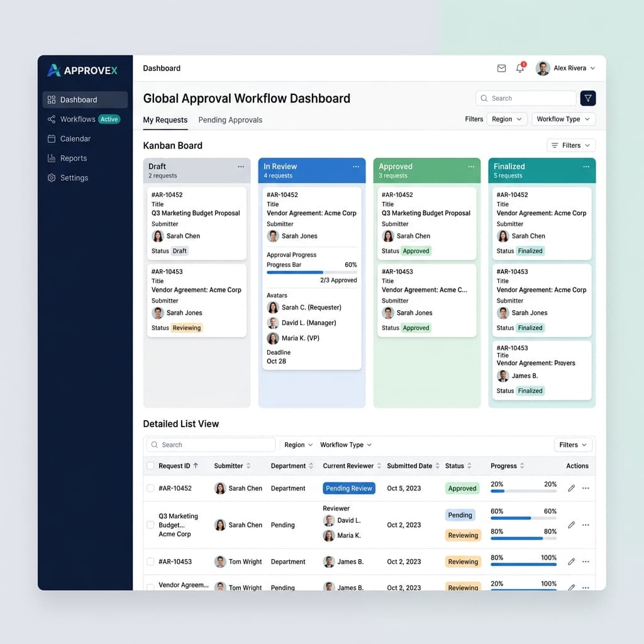Image resolution: width=644 pixels, height=644 pixels.
Task: Sort by Submitter column
Action: (248, 466)
